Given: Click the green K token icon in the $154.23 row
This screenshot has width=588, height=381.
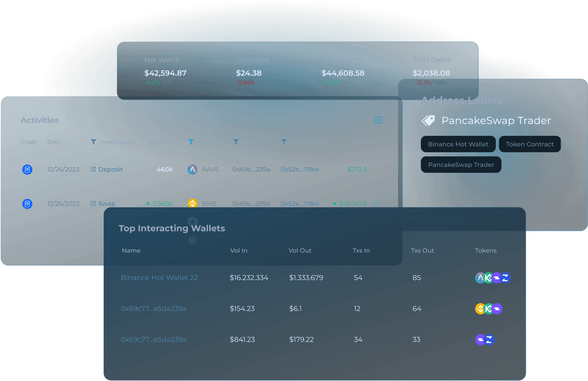Looking at the screenshot, I should (x=488, y=309).
